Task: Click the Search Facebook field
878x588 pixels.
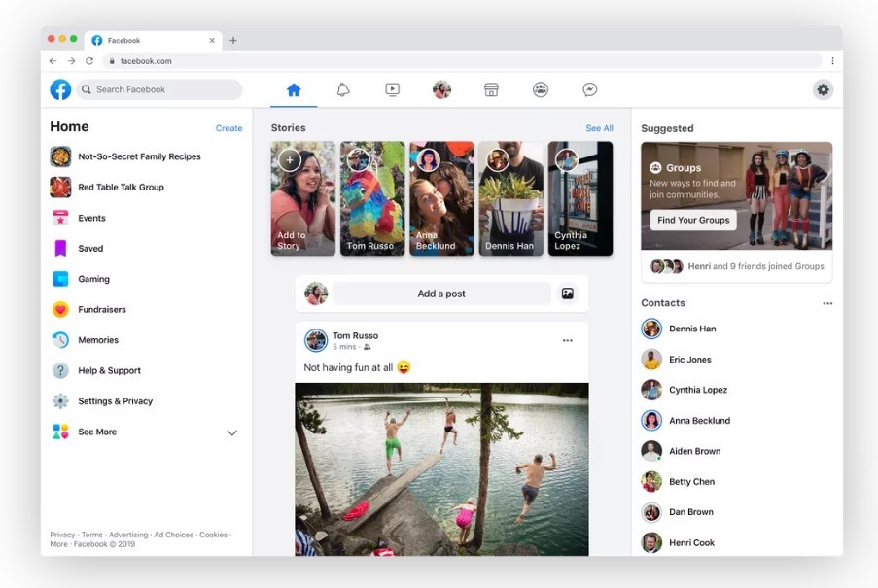Action: 160,89
